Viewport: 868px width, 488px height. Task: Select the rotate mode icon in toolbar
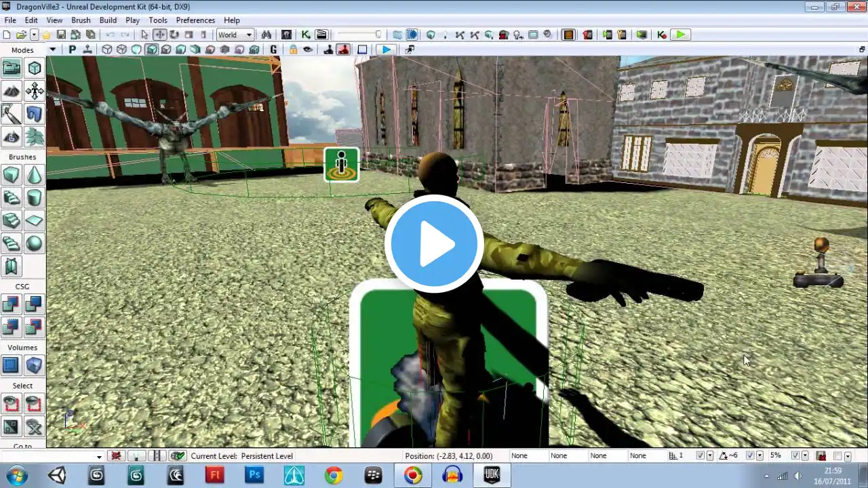174,35
